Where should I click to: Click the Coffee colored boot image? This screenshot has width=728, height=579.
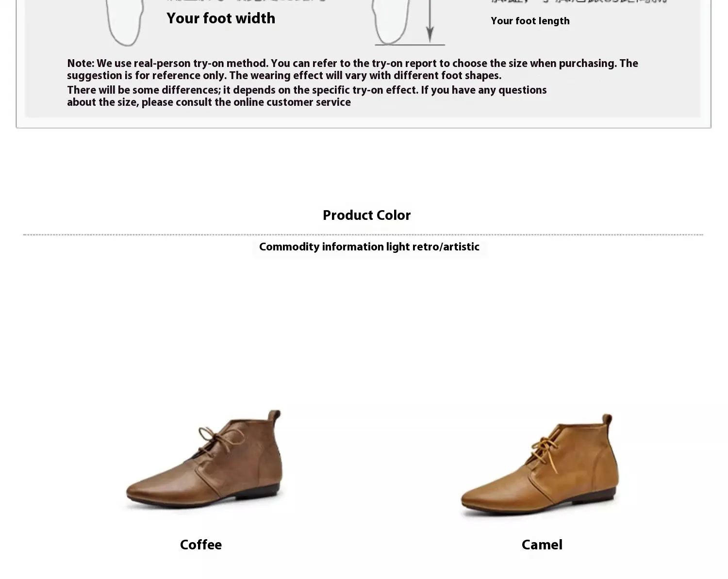coord(204,460)
